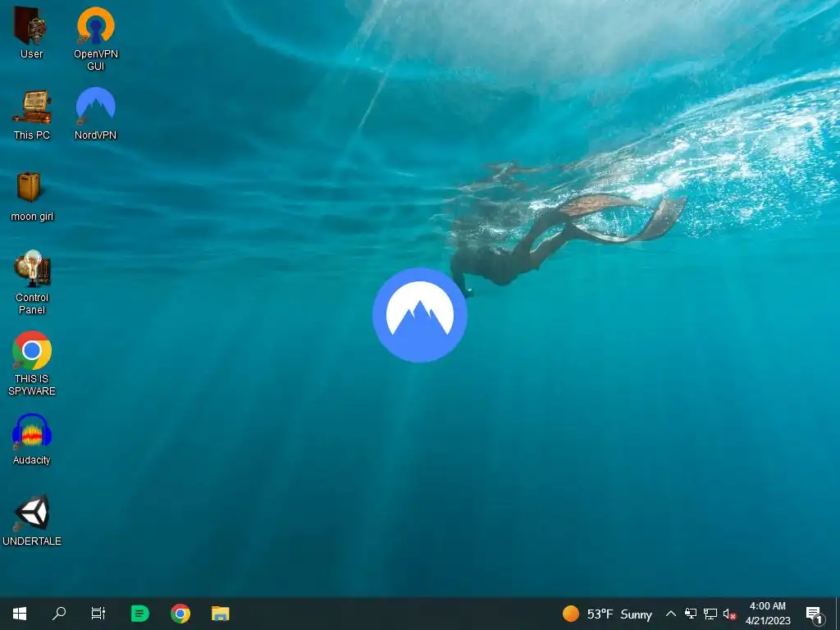The image size is (840, 630).
Task: Click the muted speaker volume icon
Action: tap(729, 614)
